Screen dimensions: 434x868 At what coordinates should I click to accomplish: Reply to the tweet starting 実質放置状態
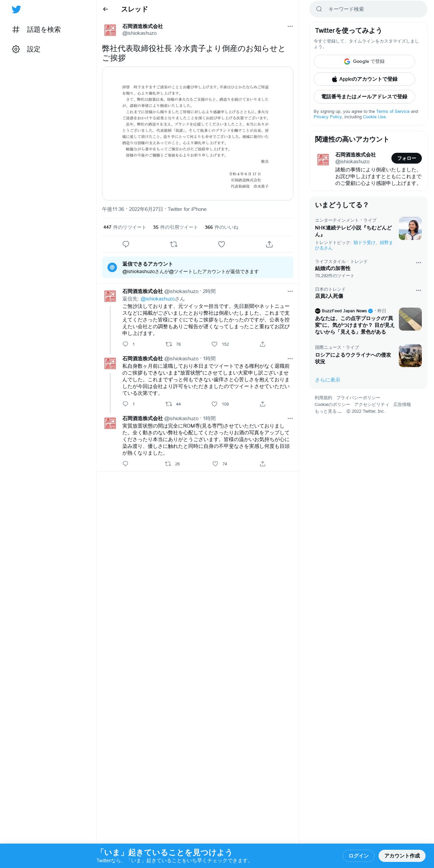pos(125,464)
